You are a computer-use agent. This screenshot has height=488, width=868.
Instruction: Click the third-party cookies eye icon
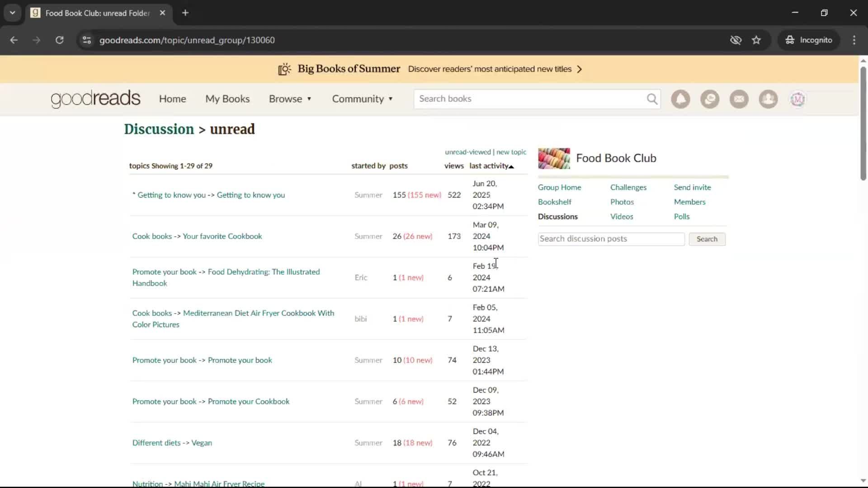pyautogui.click(x=736, y=40)
